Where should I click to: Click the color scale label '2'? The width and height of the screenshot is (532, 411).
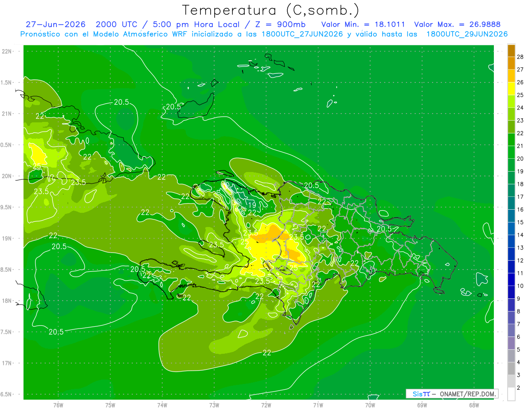pyautogui.click(x=519, y=388)
